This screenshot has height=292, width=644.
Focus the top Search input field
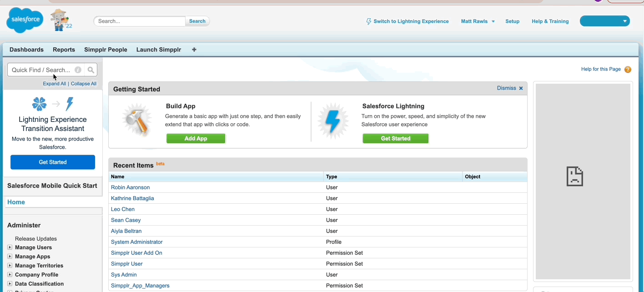coord(140,21)
